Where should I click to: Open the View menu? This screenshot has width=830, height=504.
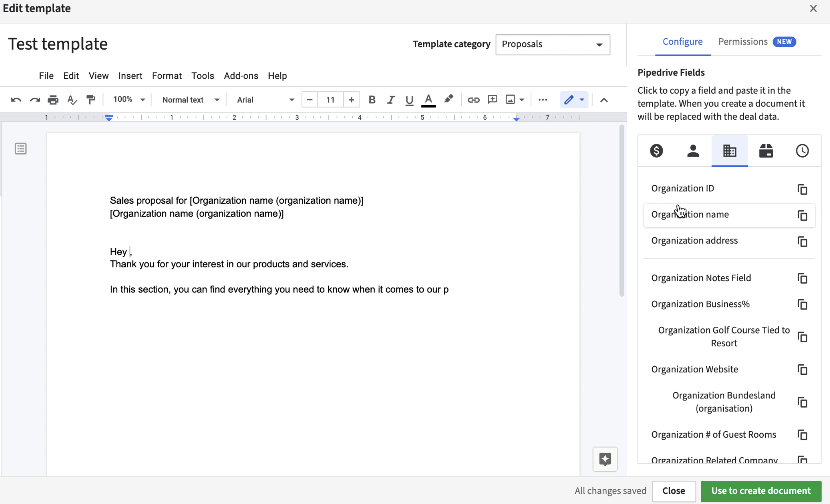(98, 76)
